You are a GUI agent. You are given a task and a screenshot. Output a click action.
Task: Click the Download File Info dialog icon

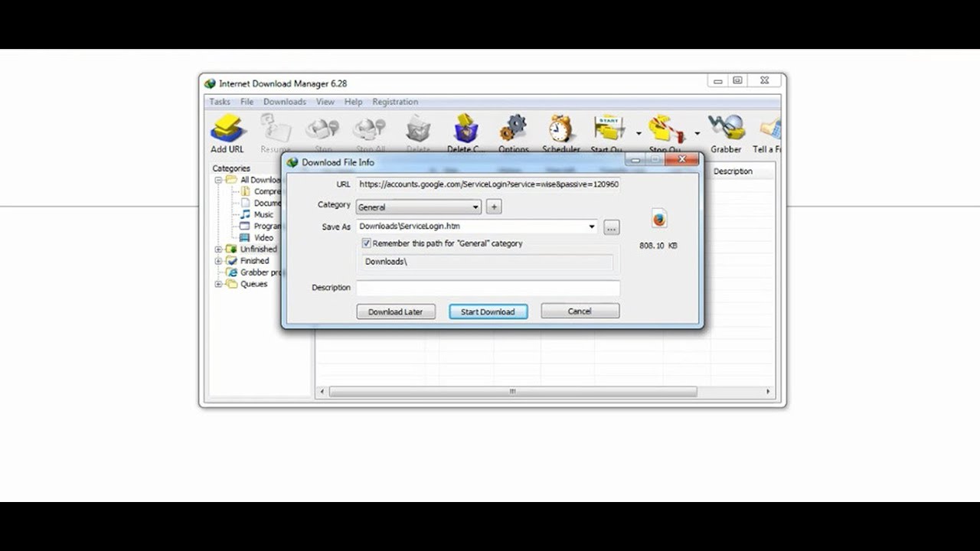click(x=292, y=162)
